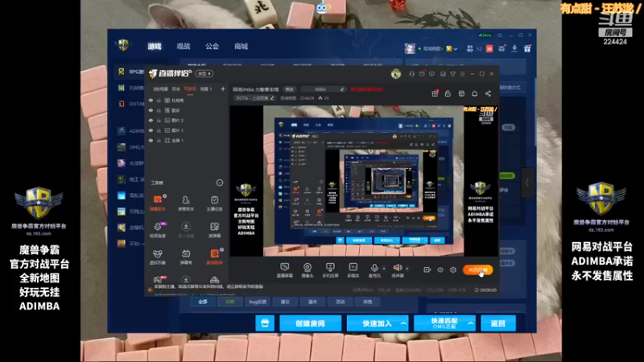644x362 pixels.
Task: Toggle visibility of the 礼物秀 source
Action: (151, 101)
